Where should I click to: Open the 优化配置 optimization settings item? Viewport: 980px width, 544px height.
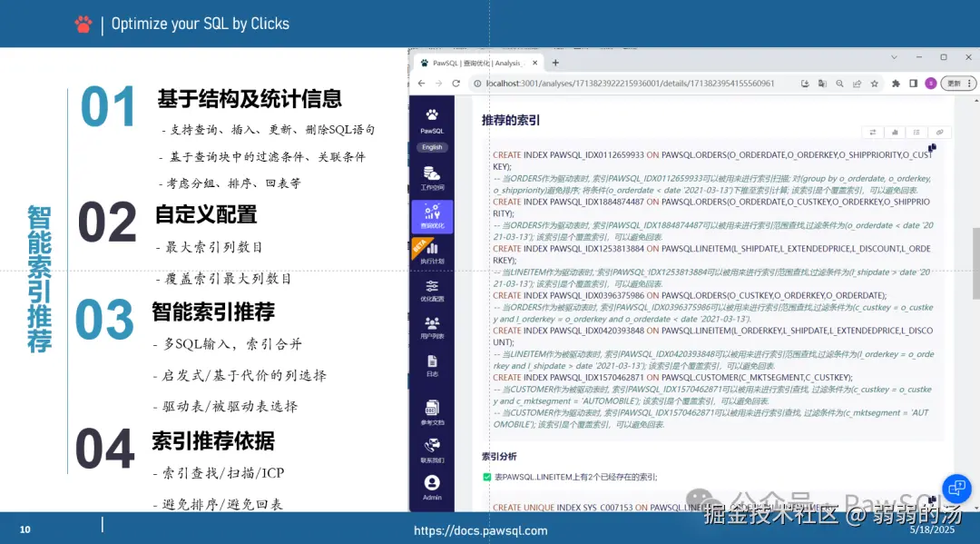432,291
